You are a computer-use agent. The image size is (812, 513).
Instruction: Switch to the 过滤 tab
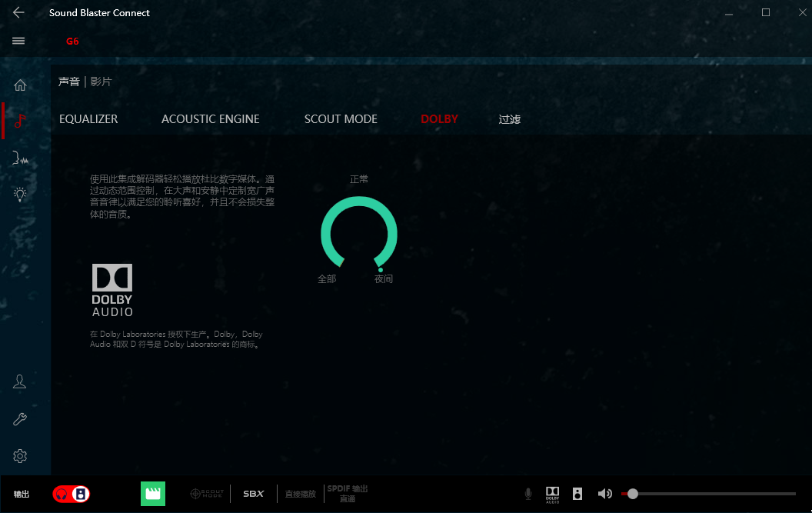(x=510, y=119)
